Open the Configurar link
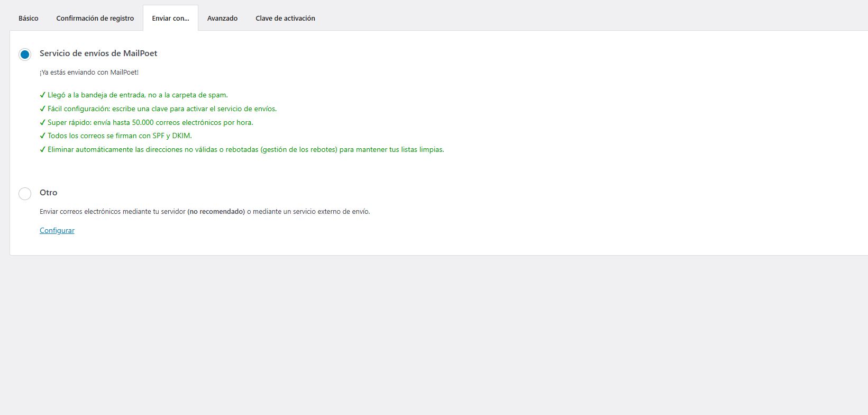 57,230
